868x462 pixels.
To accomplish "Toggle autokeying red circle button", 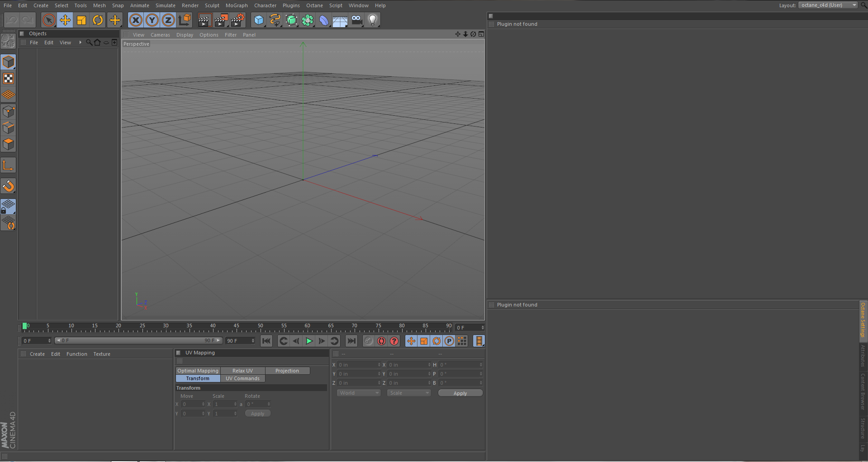I will (x=381, y=341).
